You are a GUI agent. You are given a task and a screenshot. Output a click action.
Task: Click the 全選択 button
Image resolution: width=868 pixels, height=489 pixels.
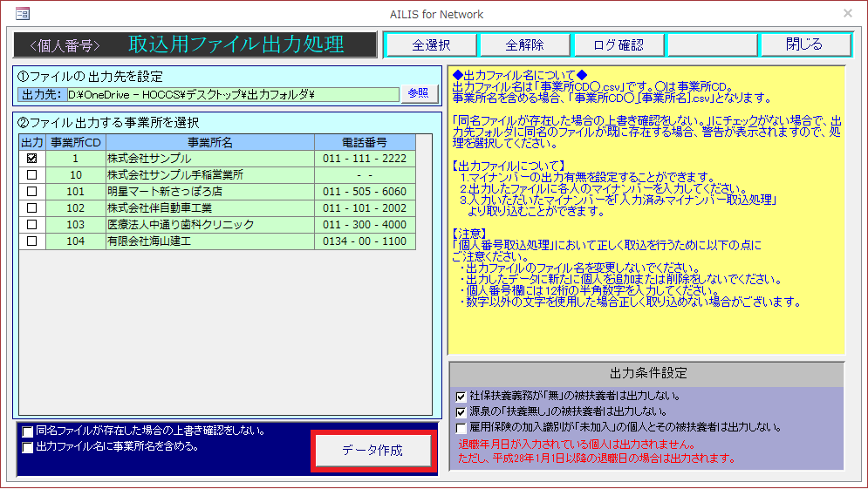point(431,45)
